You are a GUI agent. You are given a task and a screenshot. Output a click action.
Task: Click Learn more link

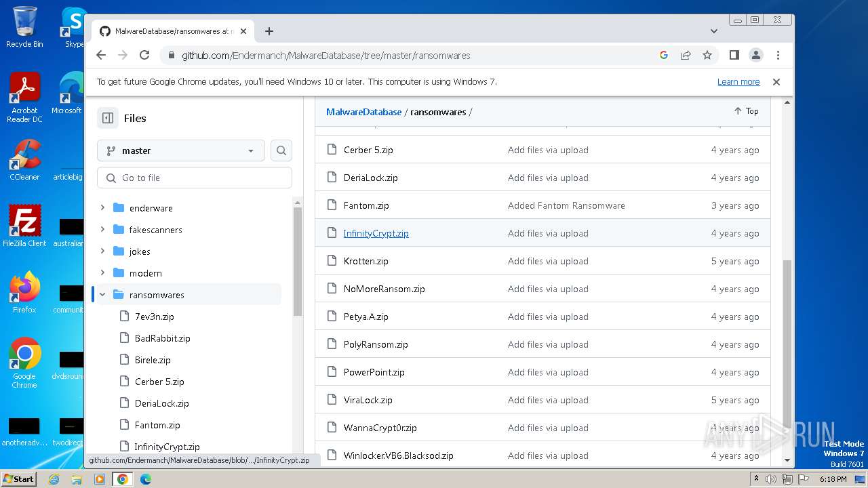(x=738, y=81)
